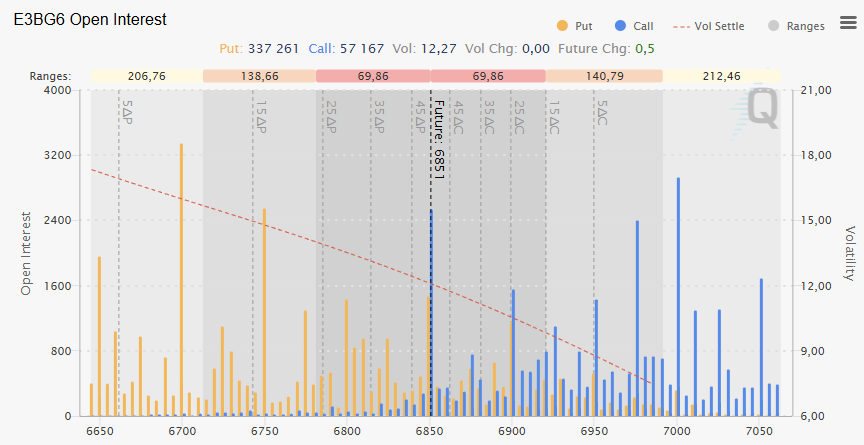
Task: Click the tallest call bar at 7000
Action: pos(678,297)
